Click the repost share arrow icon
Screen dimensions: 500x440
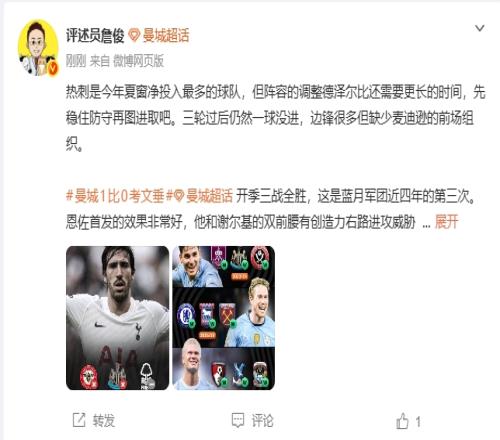point(79,420)
